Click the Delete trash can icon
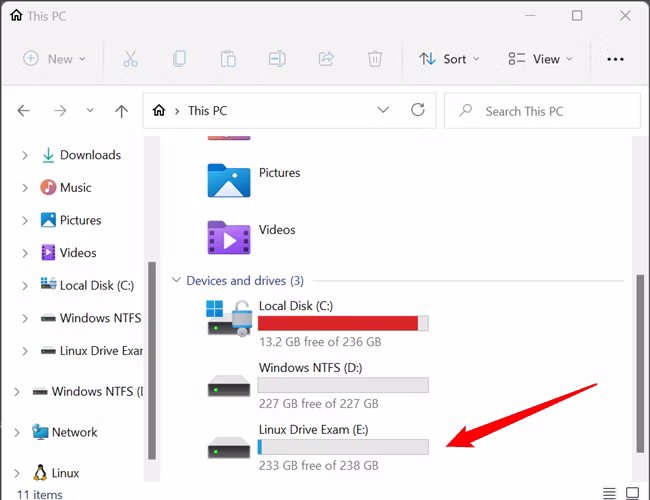 (375, 59)
